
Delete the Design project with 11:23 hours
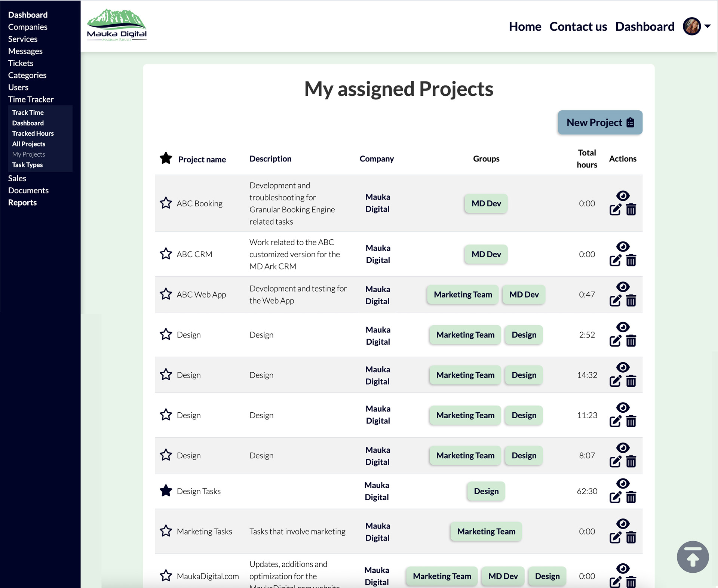pyautogui.click(x=631, y=422)
